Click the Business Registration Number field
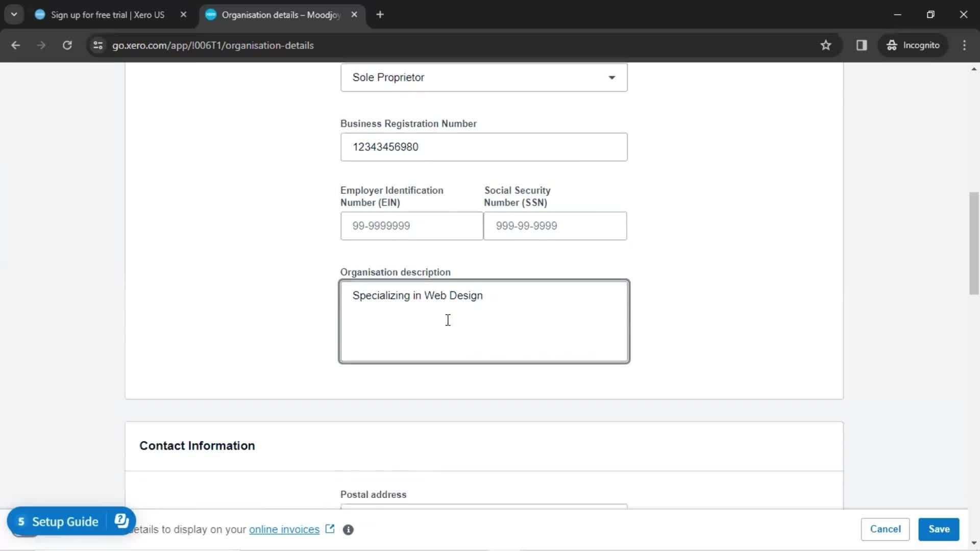This screenshot has width=980, height=551. (484, 147)
